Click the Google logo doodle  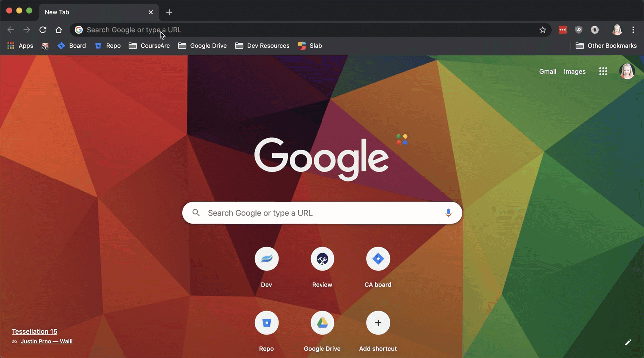point(322,159)
